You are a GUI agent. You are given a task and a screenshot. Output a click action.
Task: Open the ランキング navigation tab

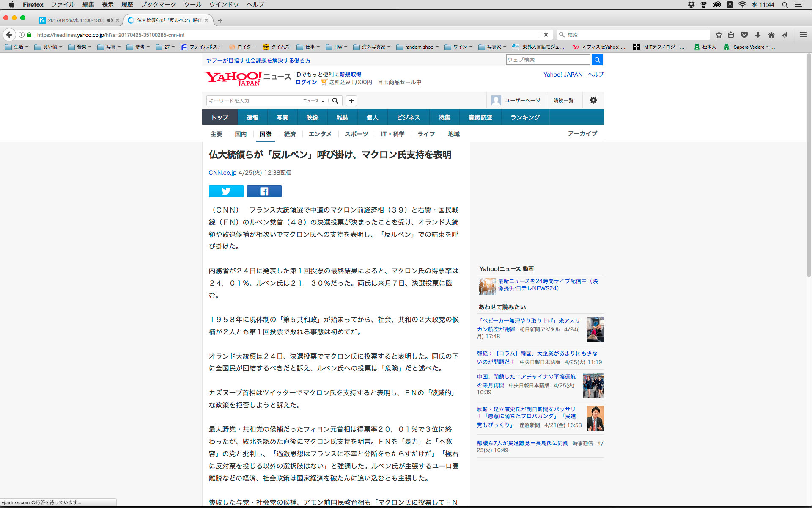click(x=525, y=117)
